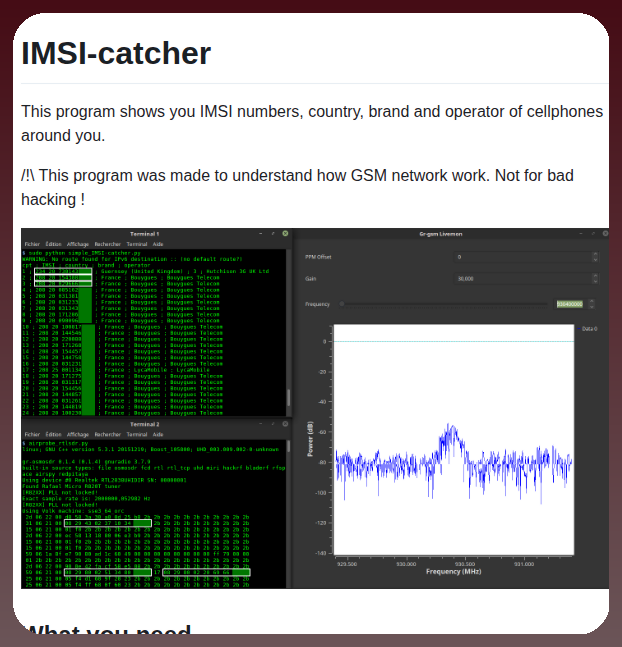Open Fichier menu in Terminal 2
This screenshot has height=647, width=622.
tap(32, 434)
